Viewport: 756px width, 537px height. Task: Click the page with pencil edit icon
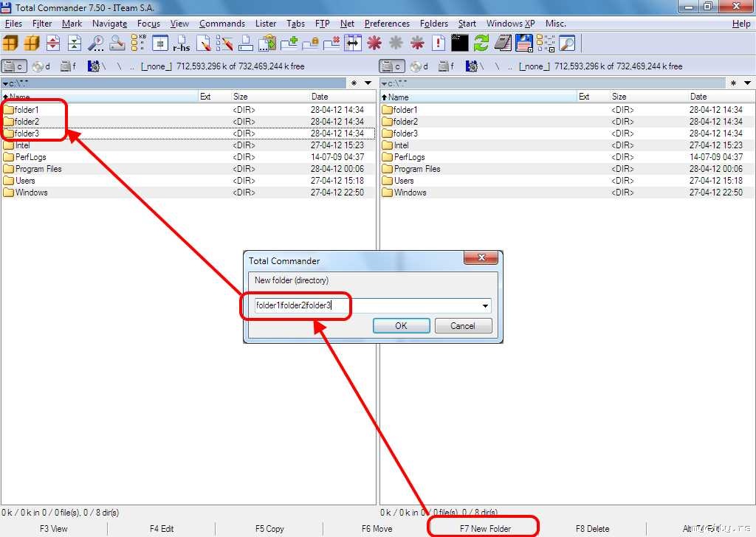point(204,44)
